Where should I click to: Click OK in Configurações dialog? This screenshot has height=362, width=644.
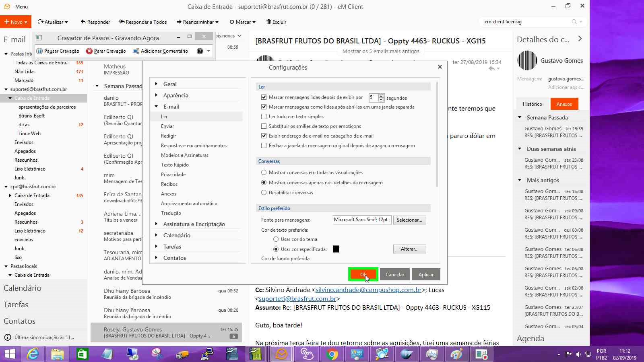click(363, 274)
